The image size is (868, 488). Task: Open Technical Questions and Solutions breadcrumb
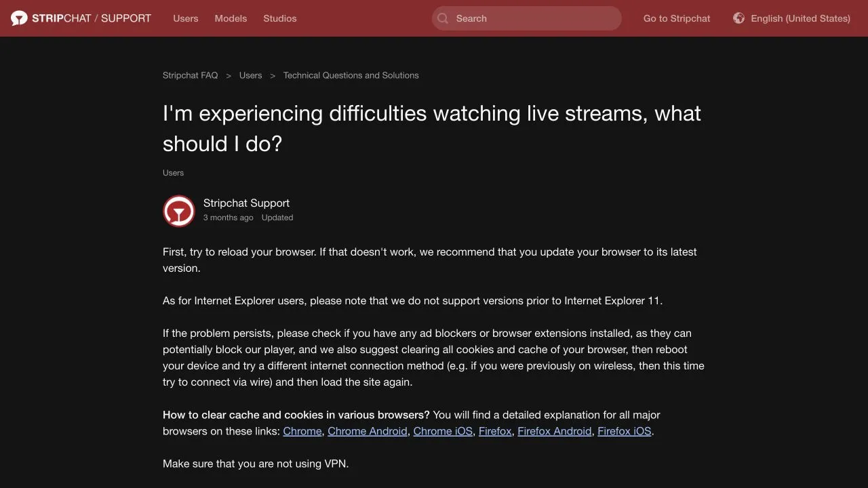coord(351,75)
